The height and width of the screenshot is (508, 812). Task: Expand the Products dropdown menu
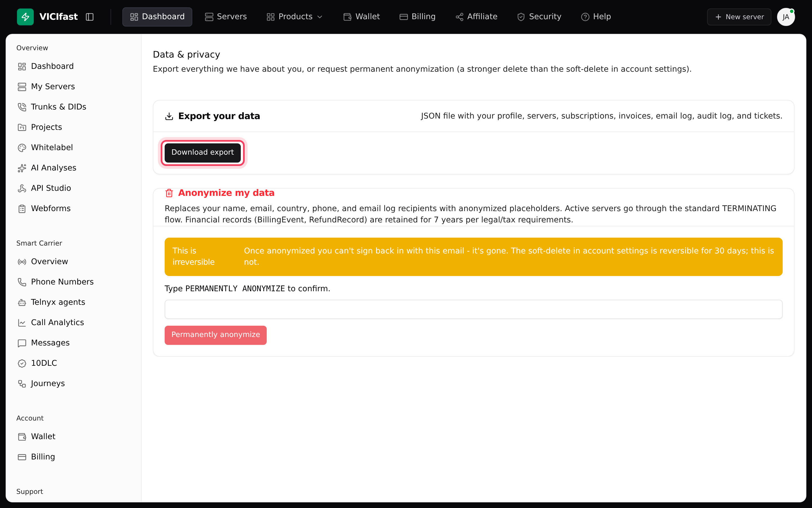coord(295,17)
